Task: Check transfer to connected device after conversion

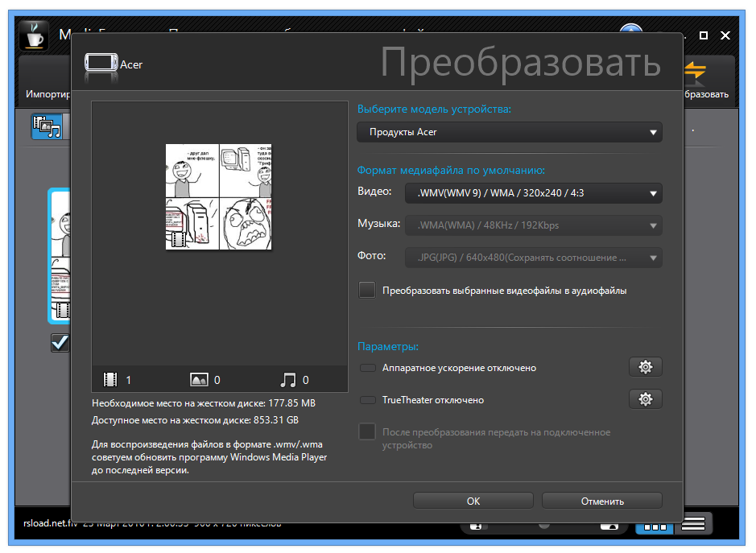Action: (x=367, y=431)
